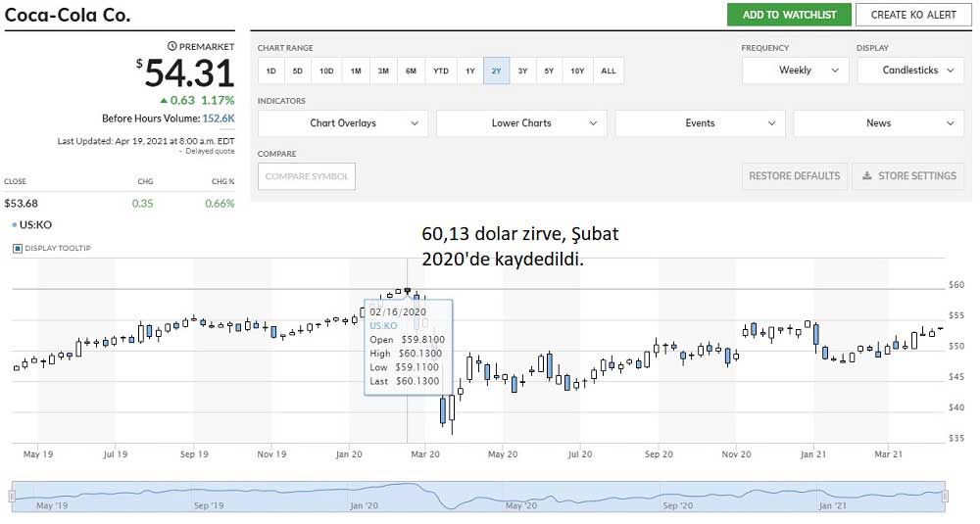Viewport: 980px width, 524px height.
Task: Click the Mar 20 axis label
Action: click(425, 454)
